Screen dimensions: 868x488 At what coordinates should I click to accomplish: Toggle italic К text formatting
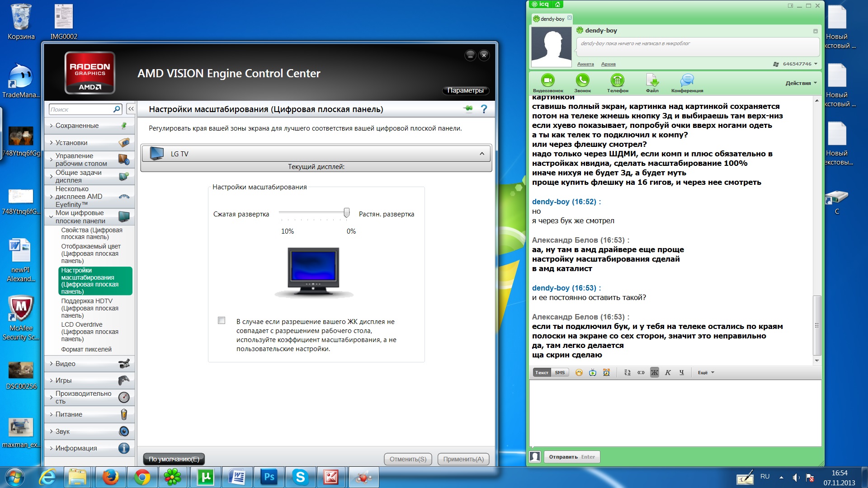(x=668, y=373)
